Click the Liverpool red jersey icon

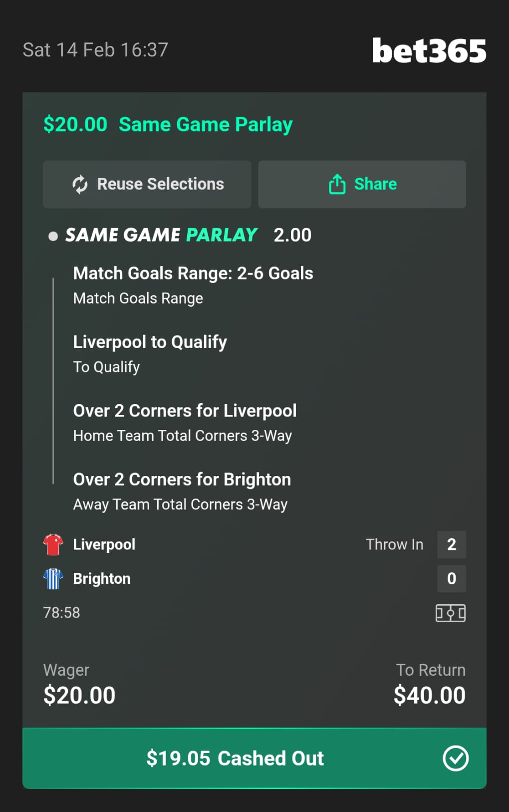pyautogui.click(x=53, y=544)
